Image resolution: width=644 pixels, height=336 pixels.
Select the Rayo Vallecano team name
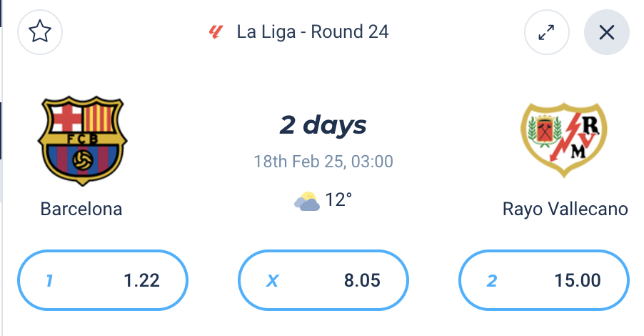click(565, 209)
